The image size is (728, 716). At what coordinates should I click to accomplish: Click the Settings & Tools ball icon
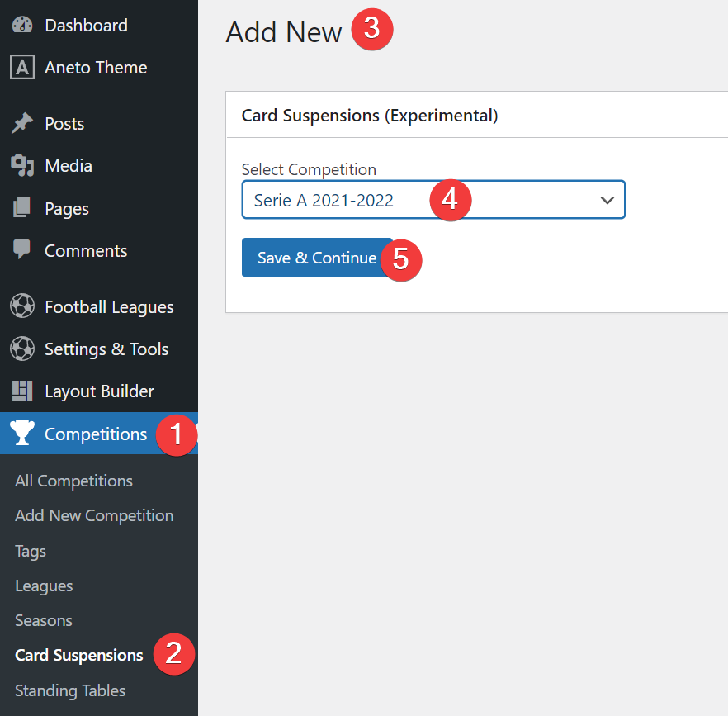click(21, 349)
